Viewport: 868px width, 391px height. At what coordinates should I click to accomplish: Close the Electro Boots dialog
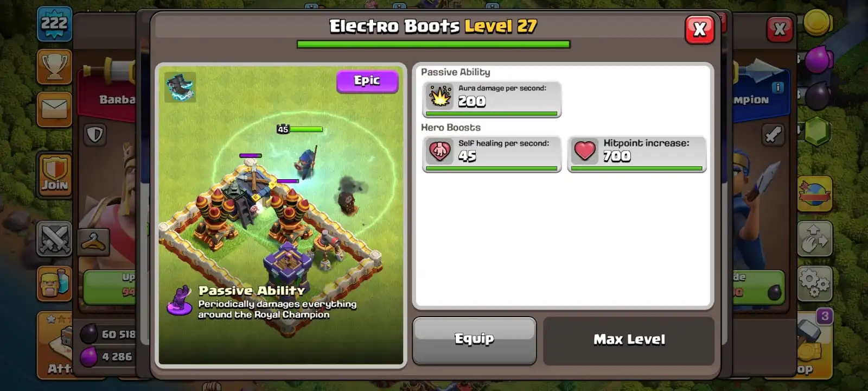700,29
